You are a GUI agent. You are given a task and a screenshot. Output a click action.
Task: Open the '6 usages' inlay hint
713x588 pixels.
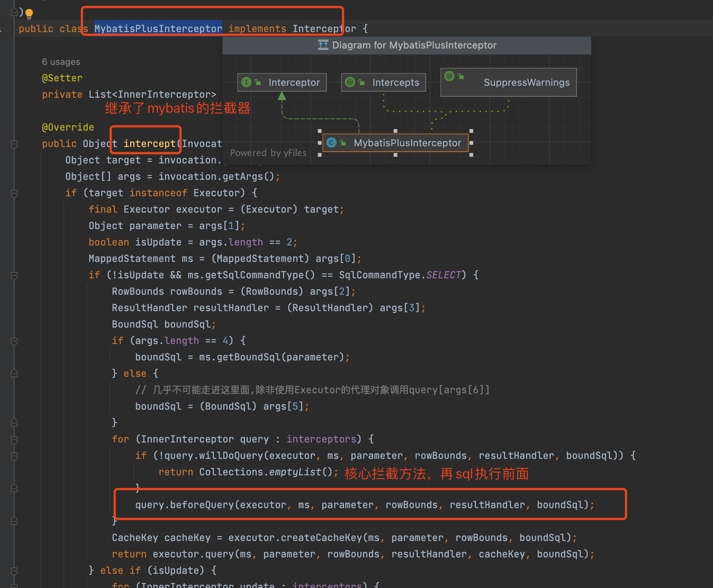coord(61,62)
